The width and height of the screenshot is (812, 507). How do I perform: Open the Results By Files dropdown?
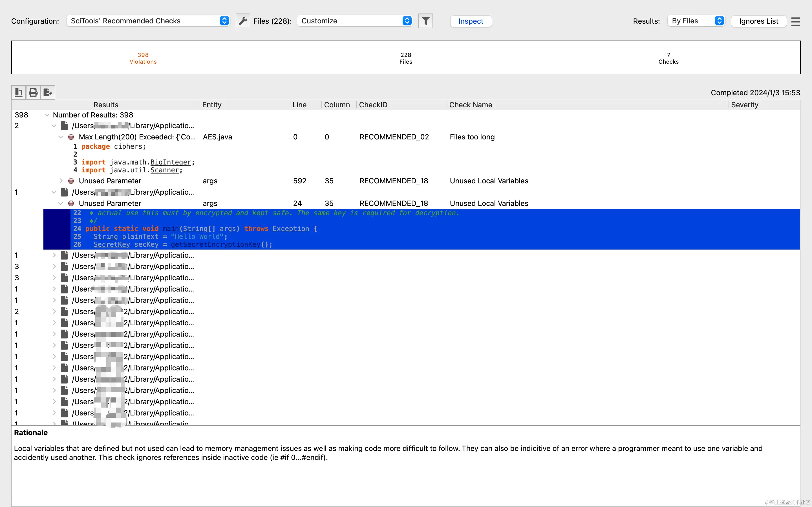pyautogui.click(x=696, y=21)
